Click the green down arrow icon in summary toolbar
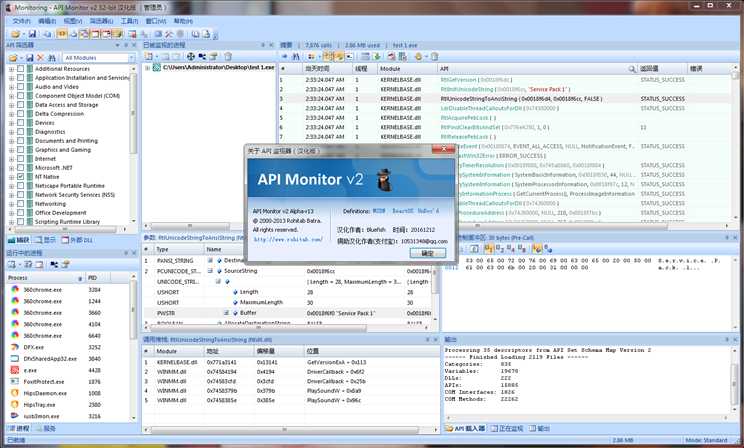 pos(377,56)
